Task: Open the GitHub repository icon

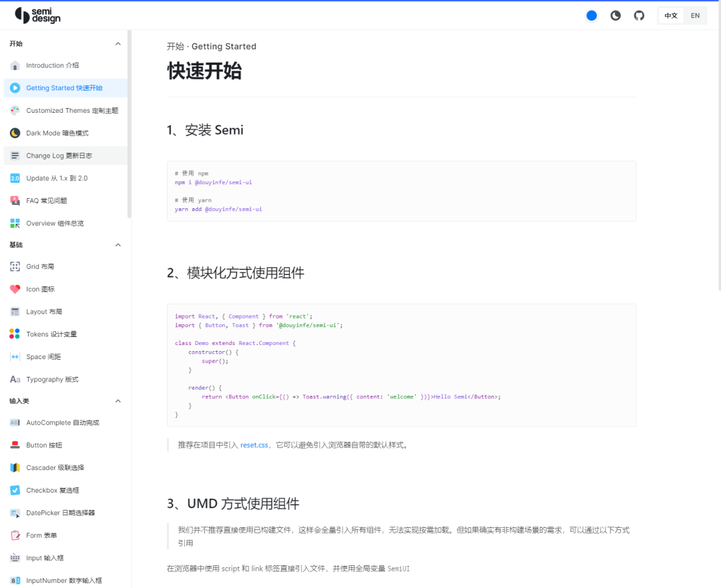Action: click(639, 15)
